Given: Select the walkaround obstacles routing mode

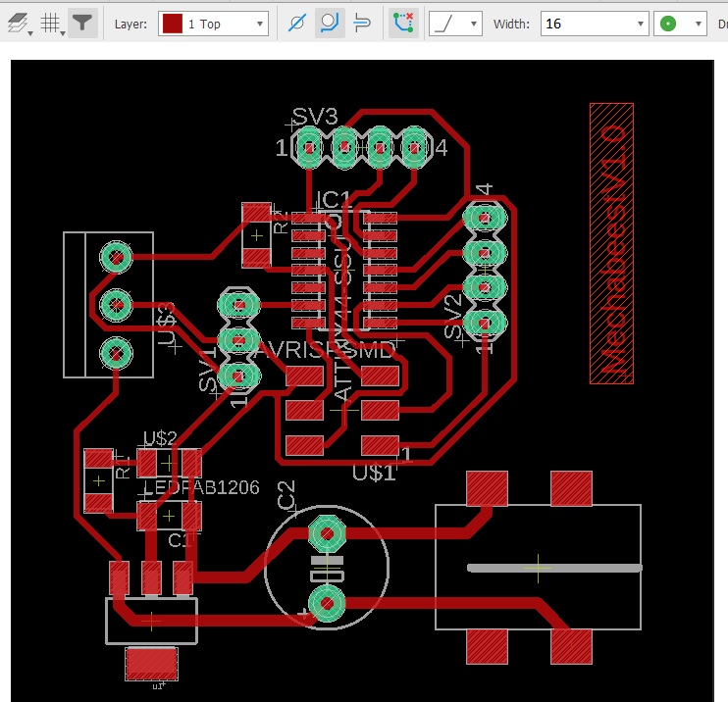Looking at the screenshot, I should [x=330, y=23].
